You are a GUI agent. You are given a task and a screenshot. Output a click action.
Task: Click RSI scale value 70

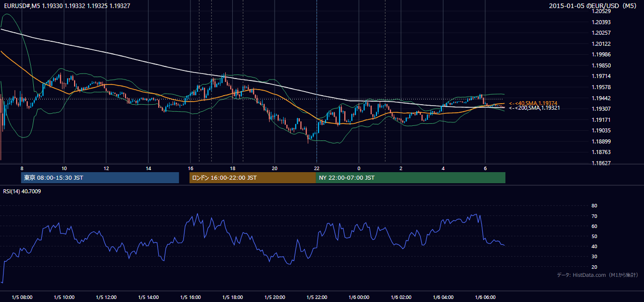coord(594,216)
